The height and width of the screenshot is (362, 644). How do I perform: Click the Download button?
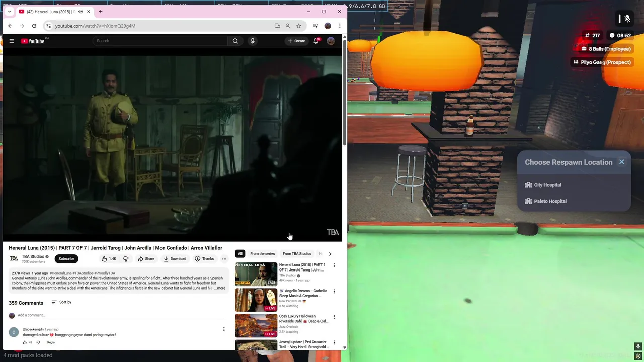point(175,259)
